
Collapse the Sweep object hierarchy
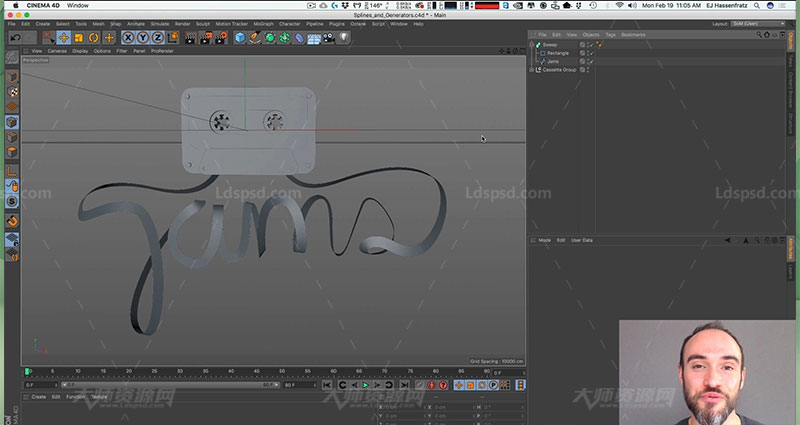click(x=532, y=45)
